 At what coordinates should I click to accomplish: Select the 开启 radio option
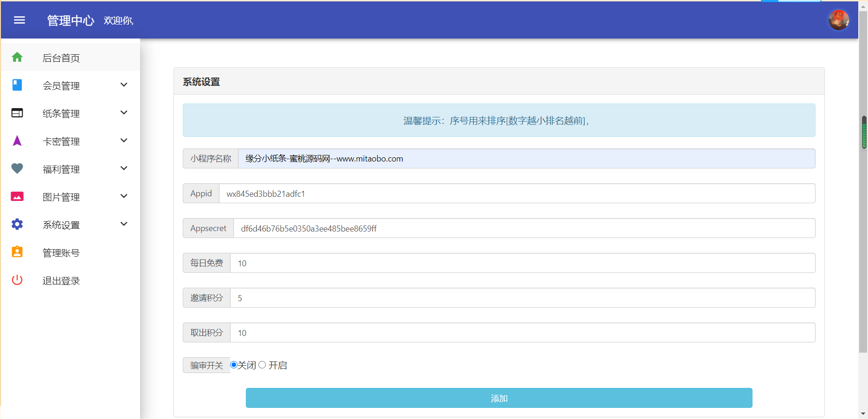(262, 365)
